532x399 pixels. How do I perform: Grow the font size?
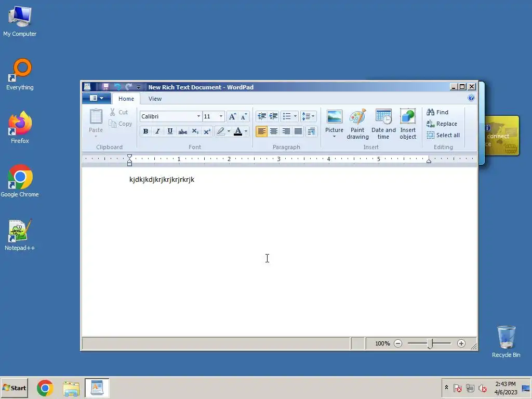(x=232, y=117)
